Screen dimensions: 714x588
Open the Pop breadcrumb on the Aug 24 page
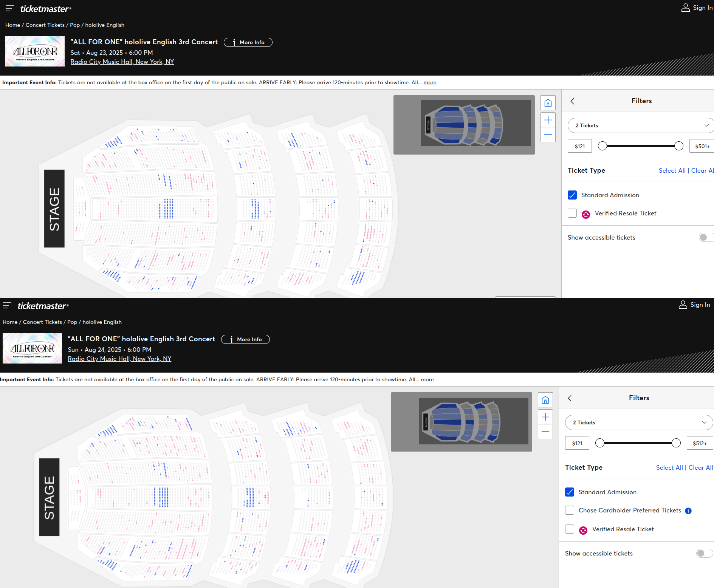point(72,322)
